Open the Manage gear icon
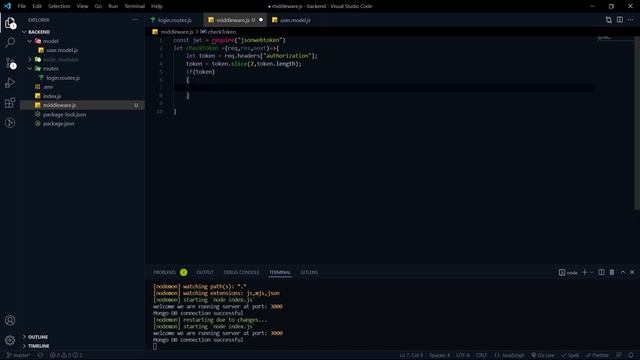Image resolution: width=640 pixels, height=360 pixels. (x=10, y=340)
